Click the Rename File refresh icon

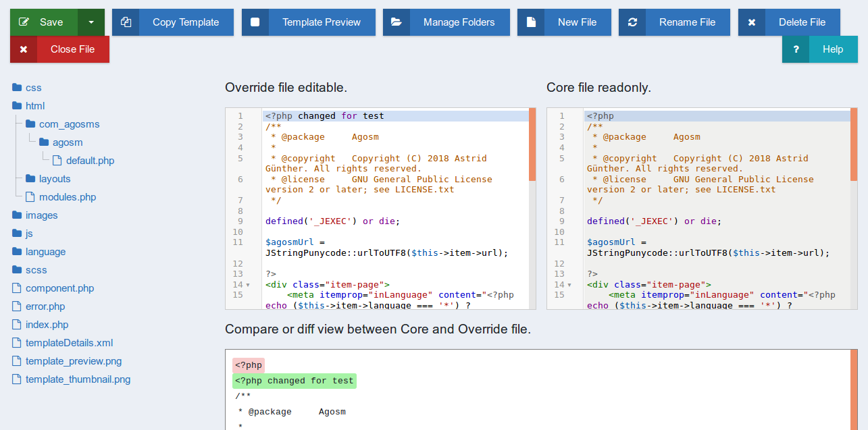coord(632,22)
